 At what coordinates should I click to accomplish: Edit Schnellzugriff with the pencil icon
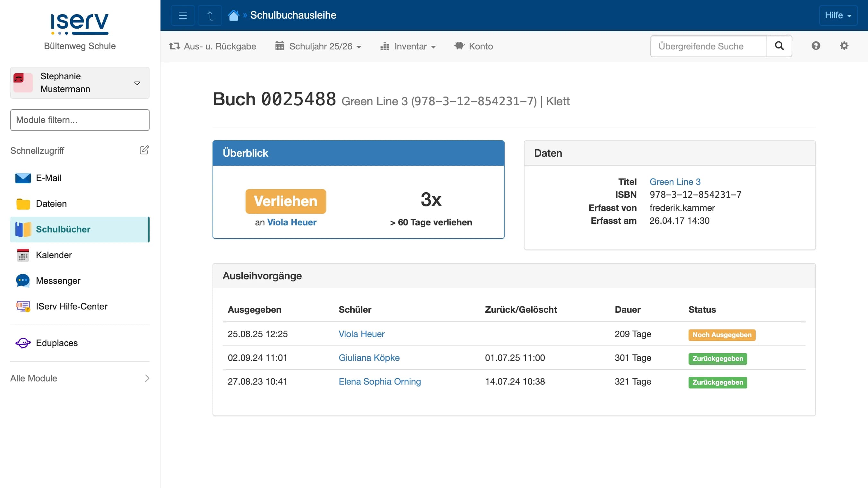coord(144,150)
